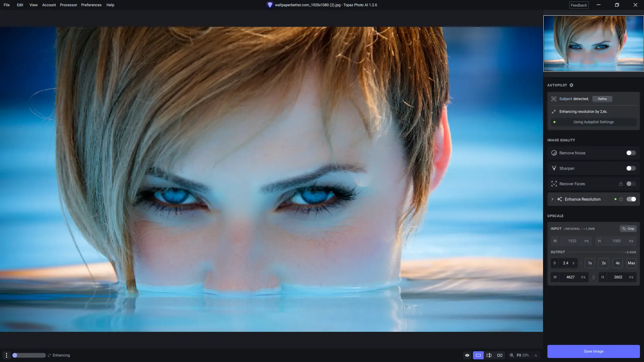Click the zoom magnifier icon
This screenshot has width=644, height=362.
pos(512,355)
